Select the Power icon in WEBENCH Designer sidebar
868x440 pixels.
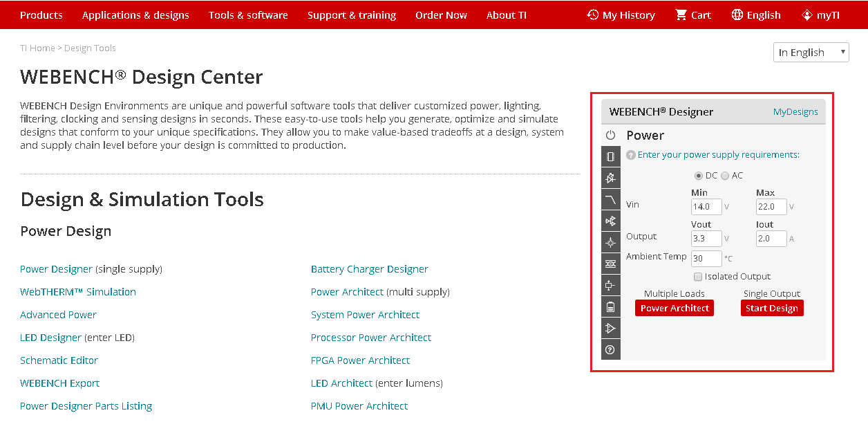pyautogui.click(x=610, y=136)
